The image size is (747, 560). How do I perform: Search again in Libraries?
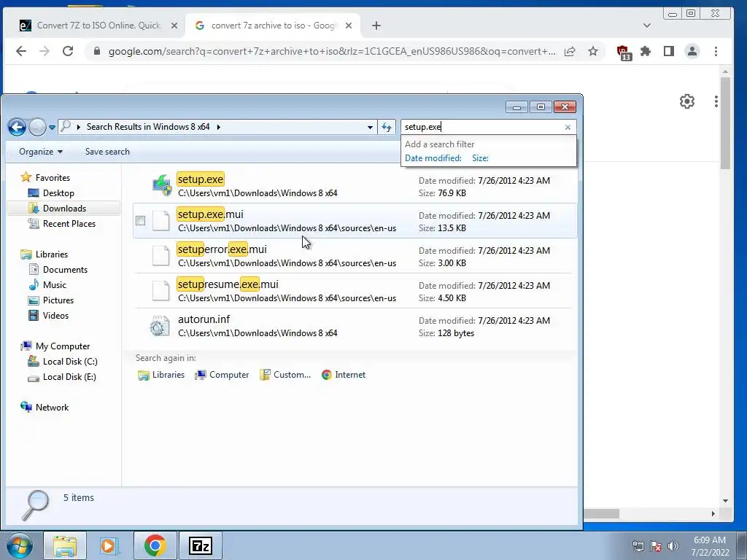(161, 375)
